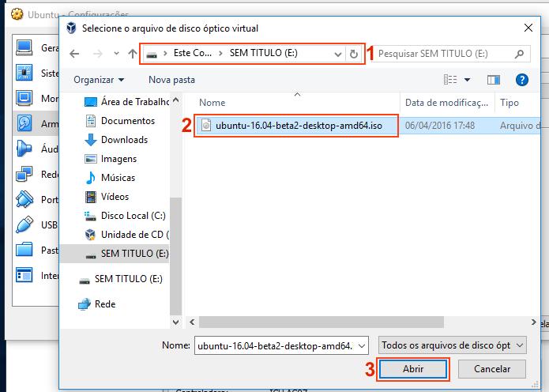
Task: Click the Cancelar button
Action: click(x=492, y=369)
